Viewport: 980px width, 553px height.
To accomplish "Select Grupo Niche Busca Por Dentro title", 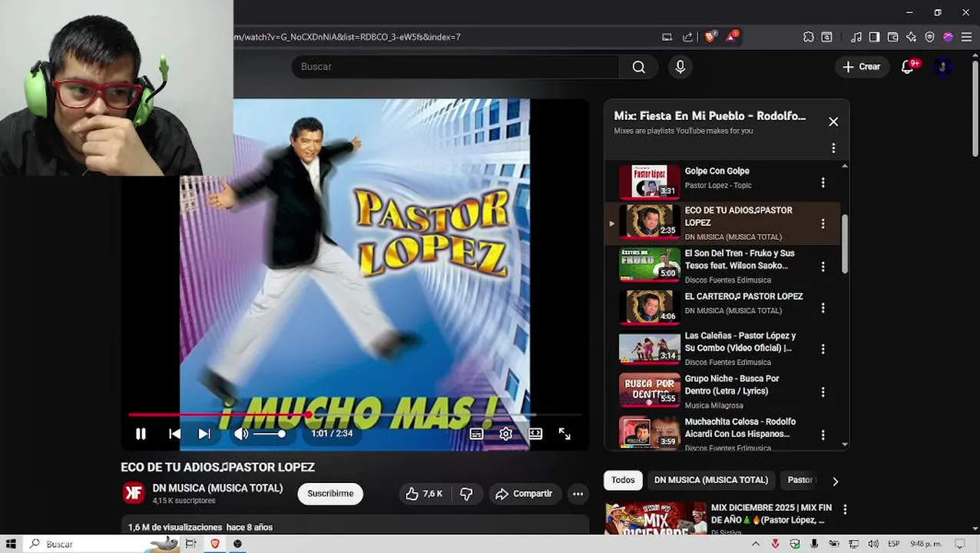I will coord(732,385).
